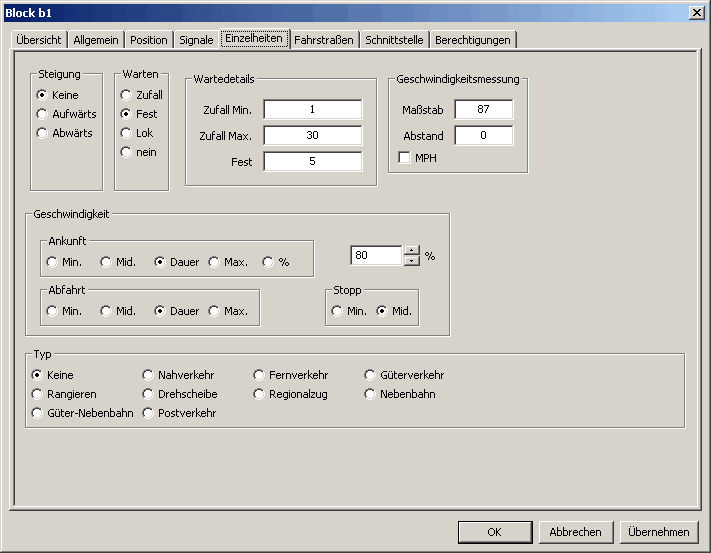Switch to the Übersicht tab
Viewport: 711px width, 553px height.
(x=39, y=40)
